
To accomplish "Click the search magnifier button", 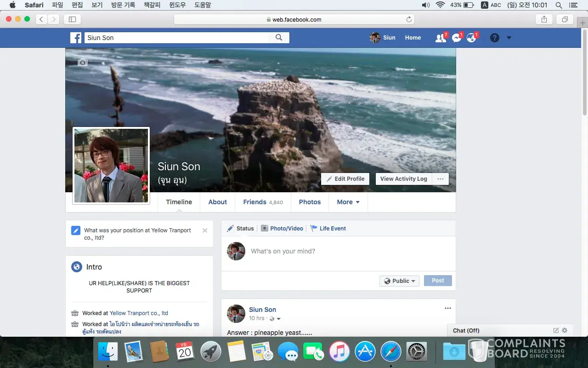I will [279, 38].
